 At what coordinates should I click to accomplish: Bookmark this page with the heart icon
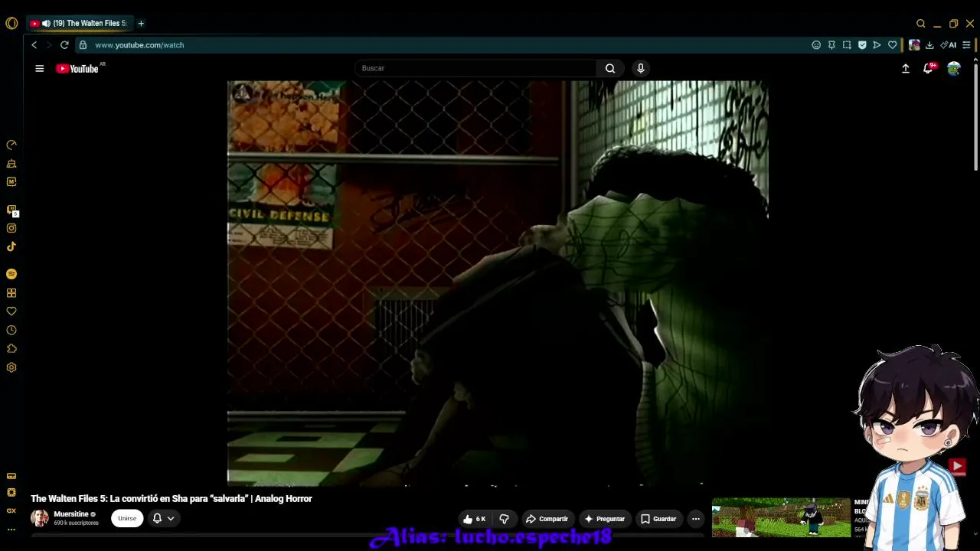[892, 45]
